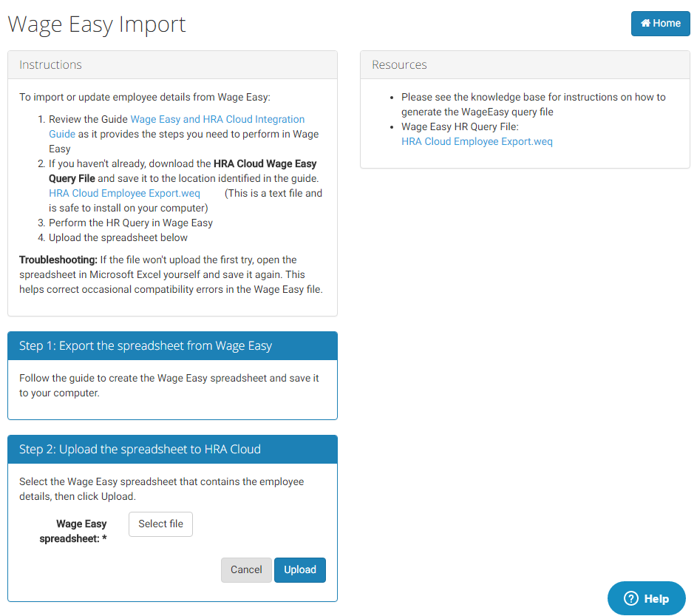Click the 'Perform the HR Query in Wage Easy' step

pyautogui.click(x=131, y=223)
